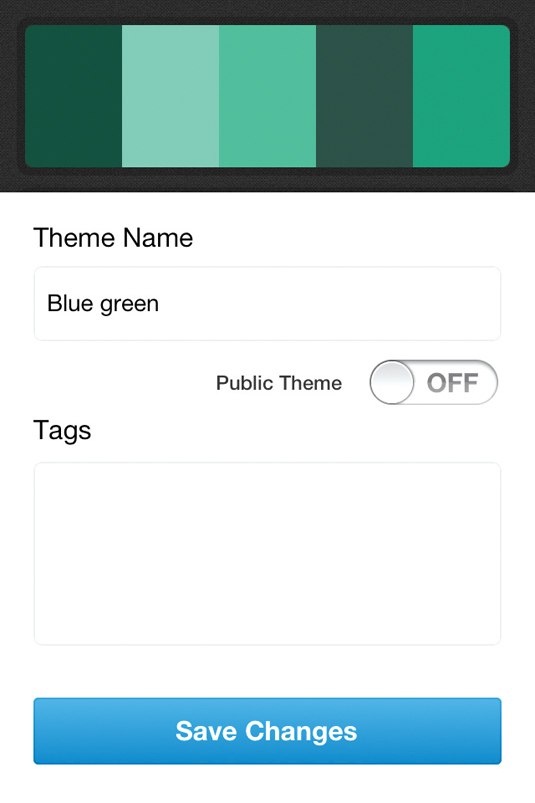Choose the medium seafoam green middle swatch
This screenshot has width=535, height=803.
coord(267,96)
